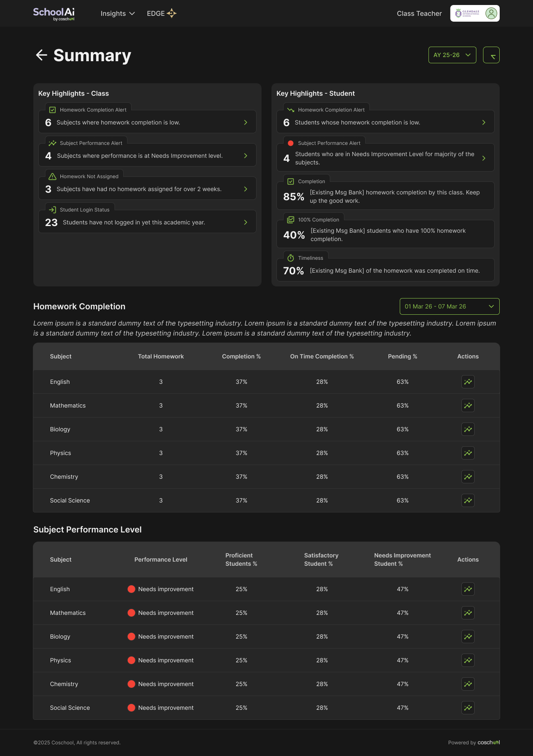Click the On Time Completion % column header

tap(322, 356)
